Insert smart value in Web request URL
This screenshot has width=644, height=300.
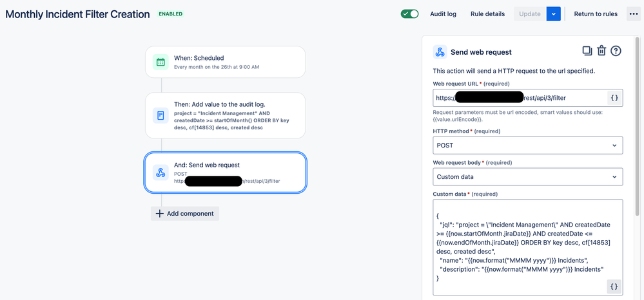(614, 98)
